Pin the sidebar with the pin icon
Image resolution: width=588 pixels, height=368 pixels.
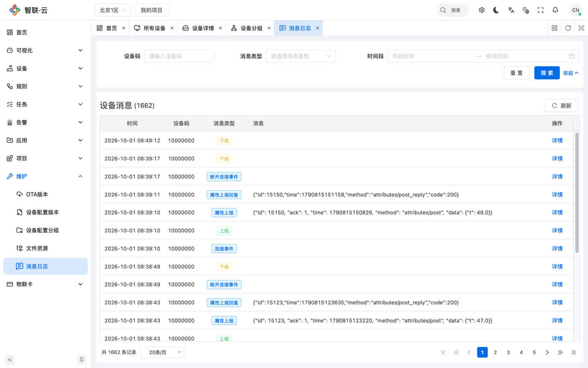click(82, 360)
